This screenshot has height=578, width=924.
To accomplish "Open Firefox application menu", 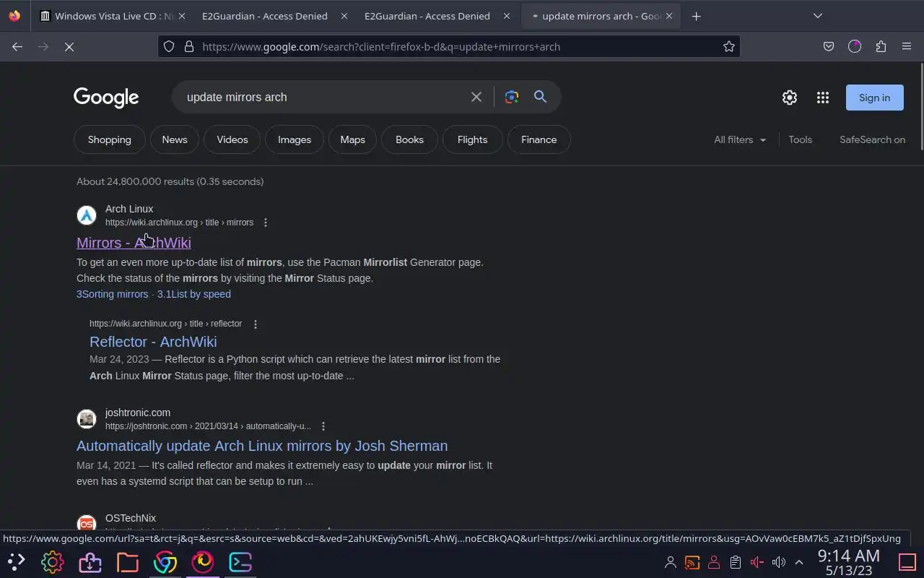I will [907, 46].
